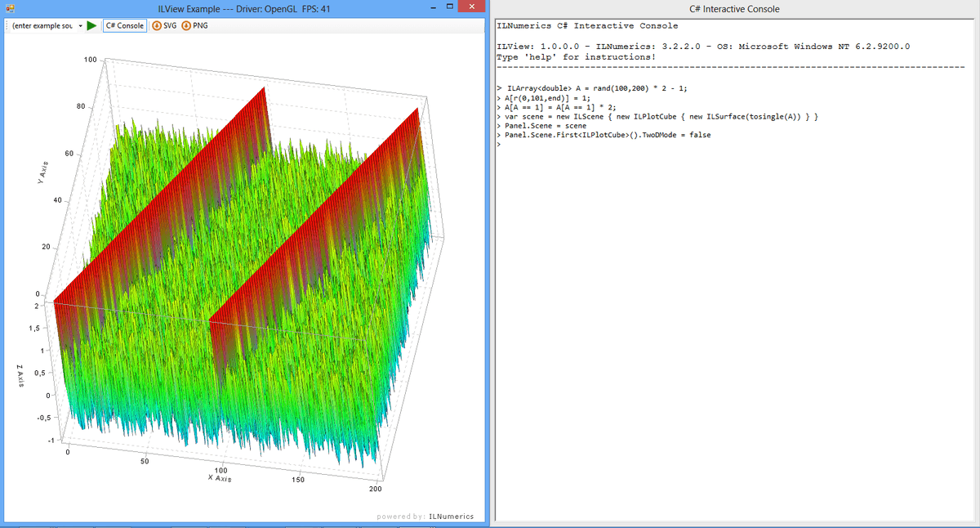The image size is (980, 528).
Task: Click the 100 tick on Y axis
Action: point(91,60)
